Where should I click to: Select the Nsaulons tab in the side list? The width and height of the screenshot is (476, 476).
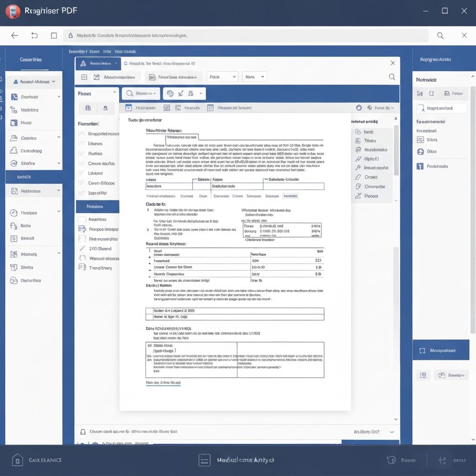point(97,206)
